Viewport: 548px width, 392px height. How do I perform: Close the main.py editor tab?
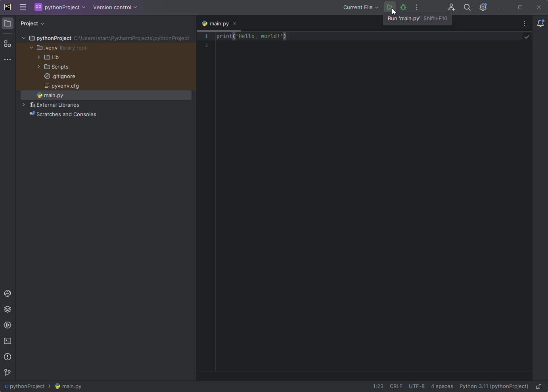[235, 23]
